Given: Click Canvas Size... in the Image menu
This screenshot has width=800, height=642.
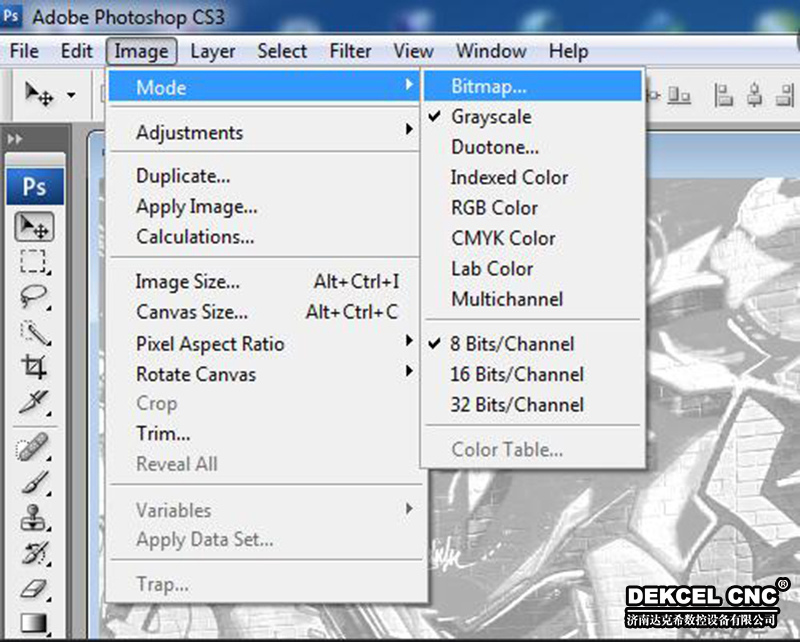Looking at the screenshot, I should click(192, 313).
